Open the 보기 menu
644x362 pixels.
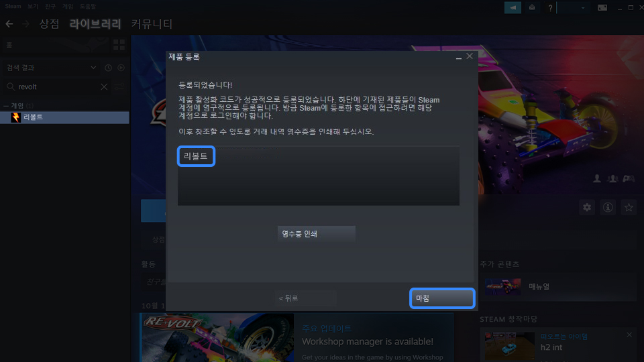point(33,6)
